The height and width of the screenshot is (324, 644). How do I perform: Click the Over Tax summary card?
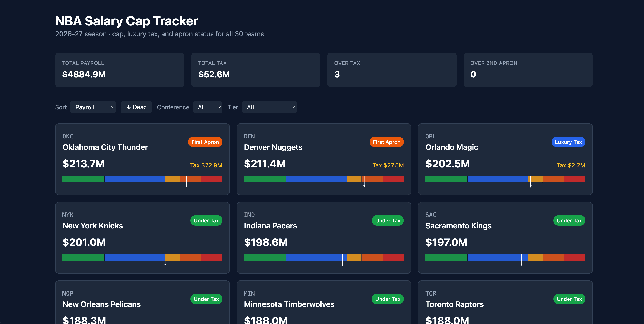pyautogui.click(x=392, y=70)
